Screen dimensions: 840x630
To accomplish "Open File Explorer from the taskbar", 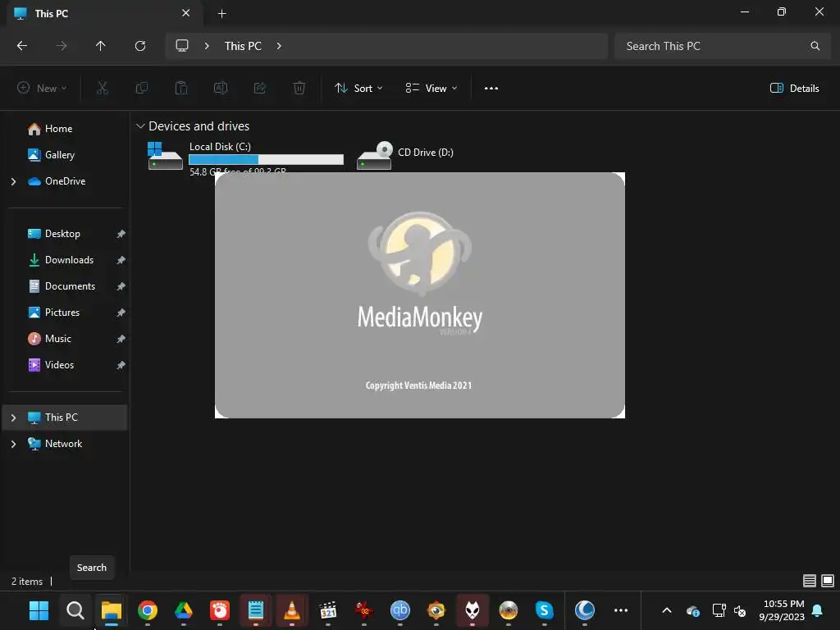I will pyautogui.click(x=112, y=610).
